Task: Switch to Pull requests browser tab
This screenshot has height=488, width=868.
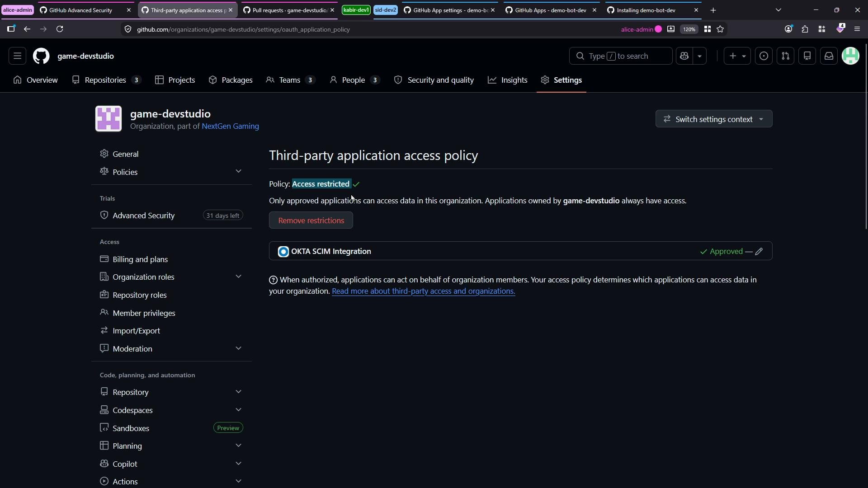Action: (x=289, y=10)
